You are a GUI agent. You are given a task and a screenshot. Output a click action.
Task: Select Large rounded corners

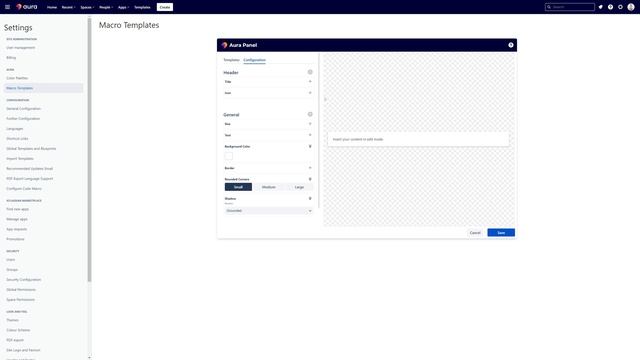click(299, 187)
